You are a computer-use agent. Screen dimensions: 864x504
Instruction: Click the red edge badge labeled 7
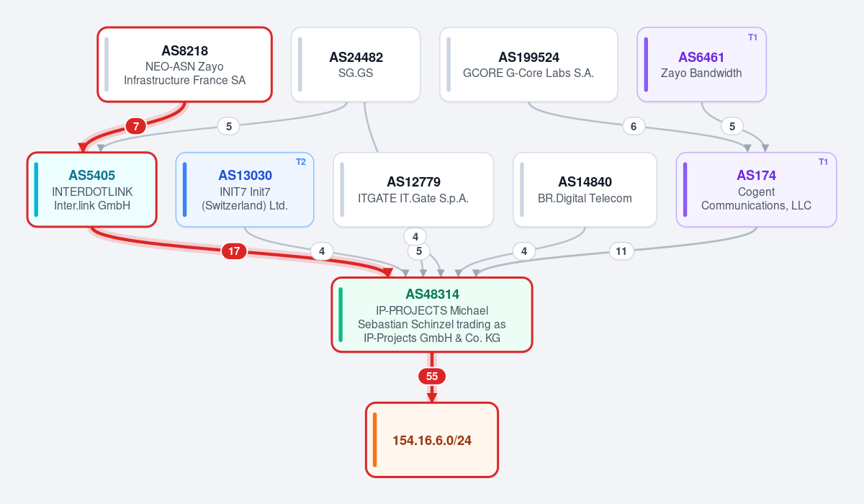pyautogui.click(x=136, y=126)
